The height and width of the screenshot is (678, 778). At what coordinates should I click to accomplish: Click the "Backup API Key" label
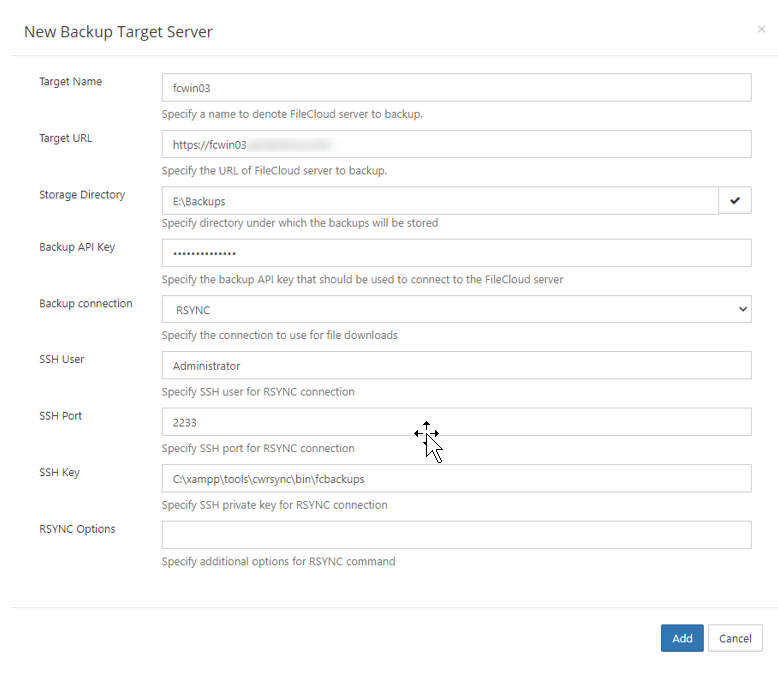pyautogui.click(x=77, y=247)
